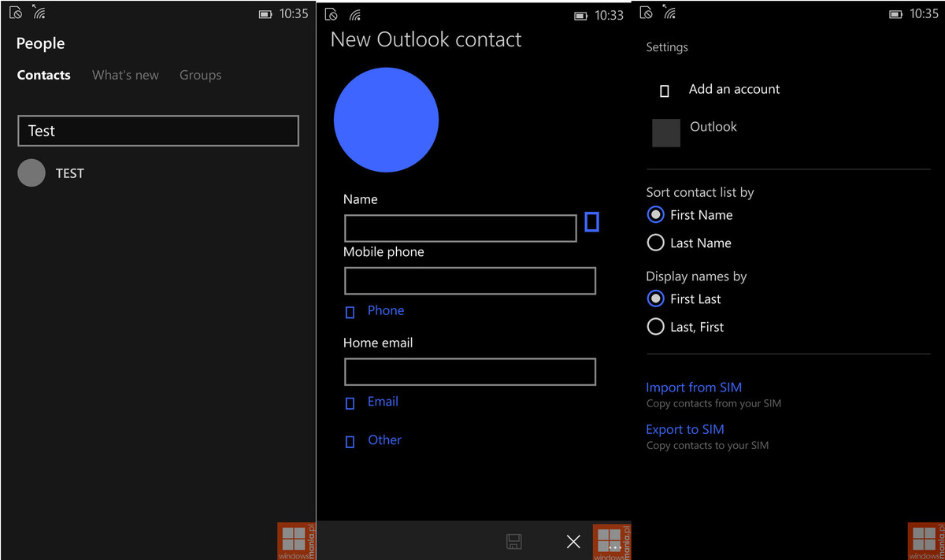Switch to the Groups tab
Image resolution: width=945 pixels, height=560 pixels.
(x=200, y=76)
